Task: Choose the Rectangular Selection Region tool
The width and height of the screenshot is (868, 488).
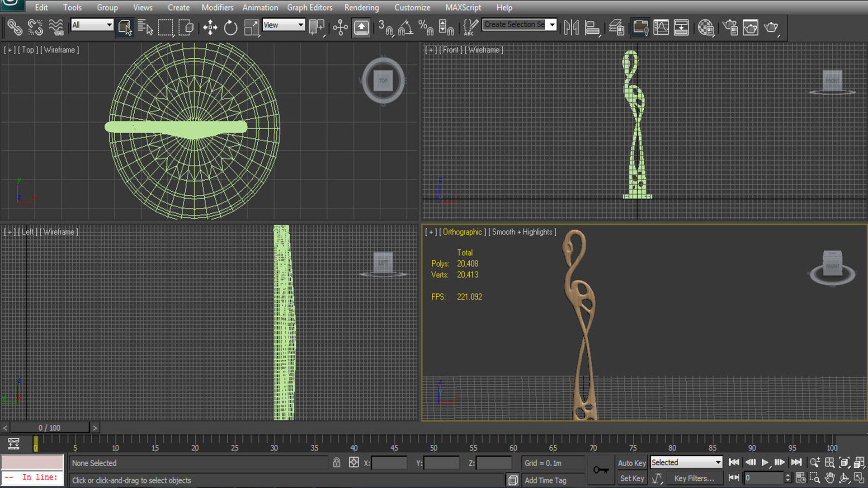Action: click(x=165, y=27)
